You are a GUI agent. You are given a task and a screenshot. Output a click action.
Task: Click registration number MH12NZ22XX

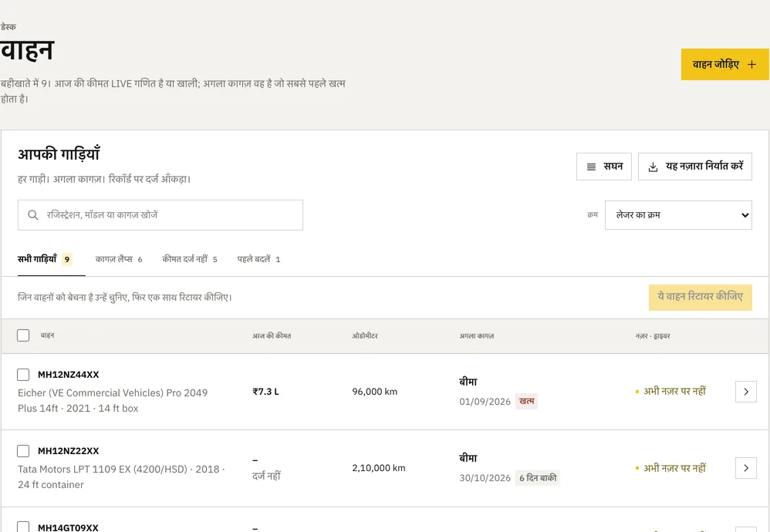(x=68, y=451)
